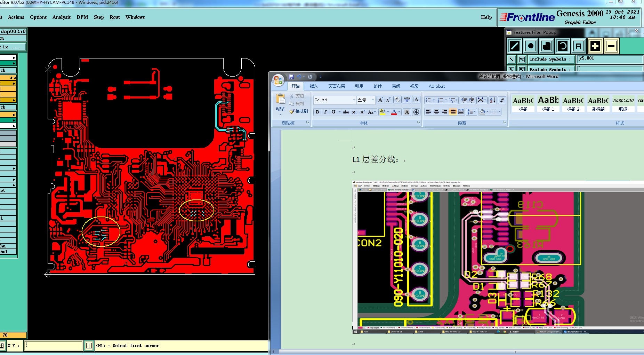644x355 pixels.
Task: Toggle the Line feature filter icon
Action: click(x=515, y=46)
